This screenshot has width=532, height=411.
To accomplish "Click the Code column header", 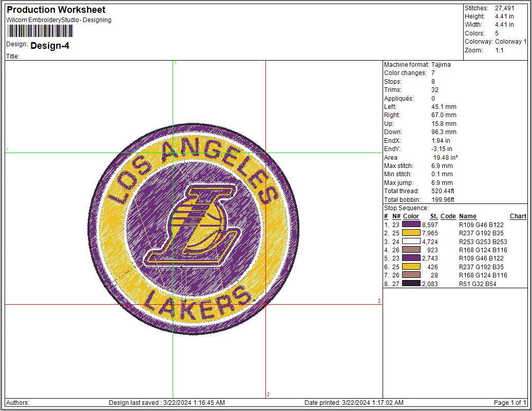I will coord(447,216).
